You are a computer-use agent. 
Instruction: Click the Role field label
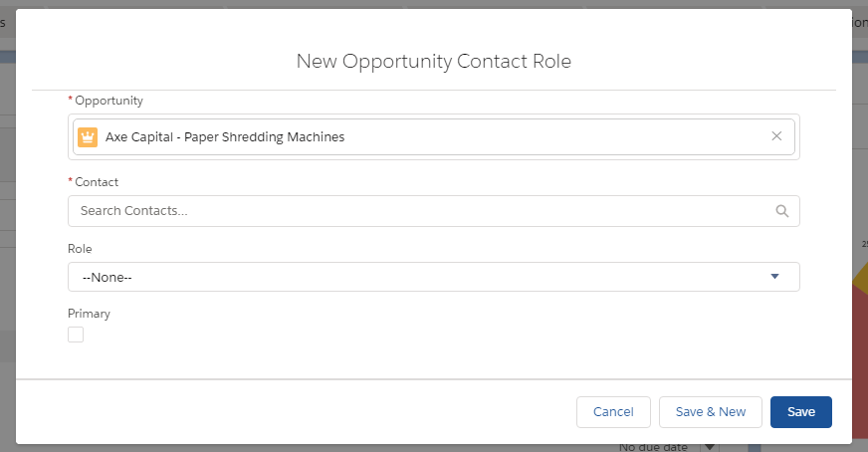80,249
